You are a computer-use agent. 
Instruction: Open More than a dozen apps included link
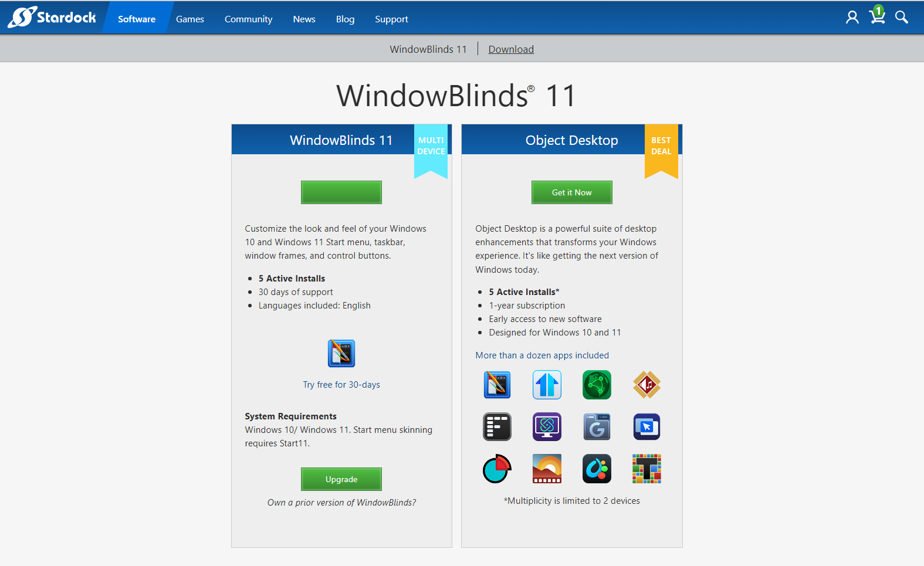543,355
